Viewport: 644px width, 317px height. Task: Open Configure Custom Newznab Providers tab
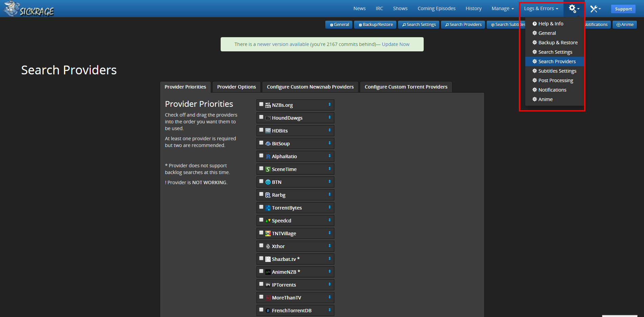point(310,87)
